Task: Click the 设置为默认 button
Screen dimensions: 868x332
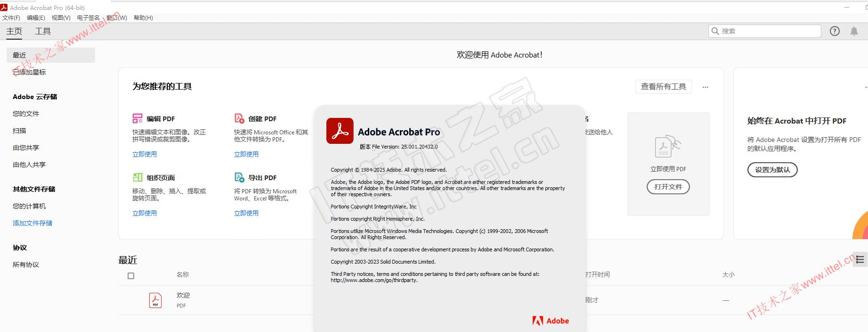Action: [772, 170]
